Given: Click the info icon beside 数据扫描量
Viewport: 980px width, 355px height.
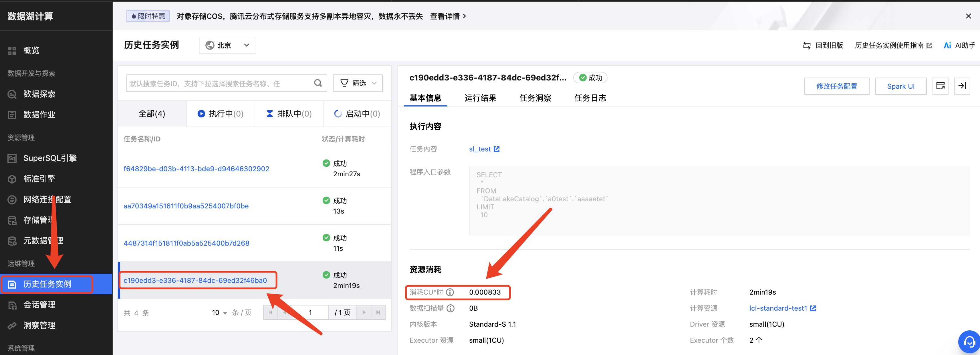Looking at the screenshot, I should coord(451,308).
